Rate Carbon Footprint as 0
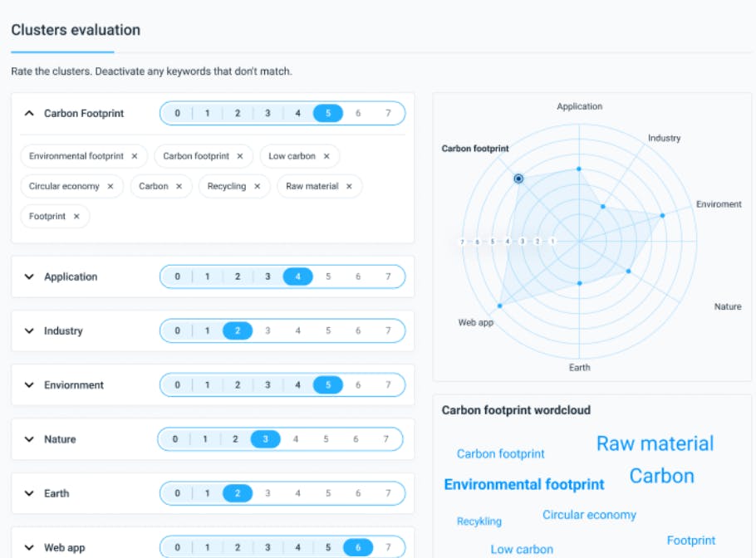The image size is (756, 558). tap(178, 113)
